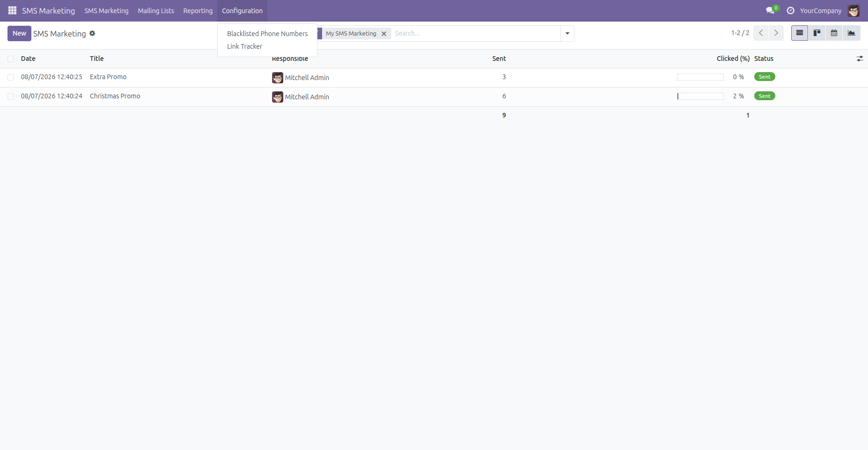Open the Reporting menu

click(198, 10)
